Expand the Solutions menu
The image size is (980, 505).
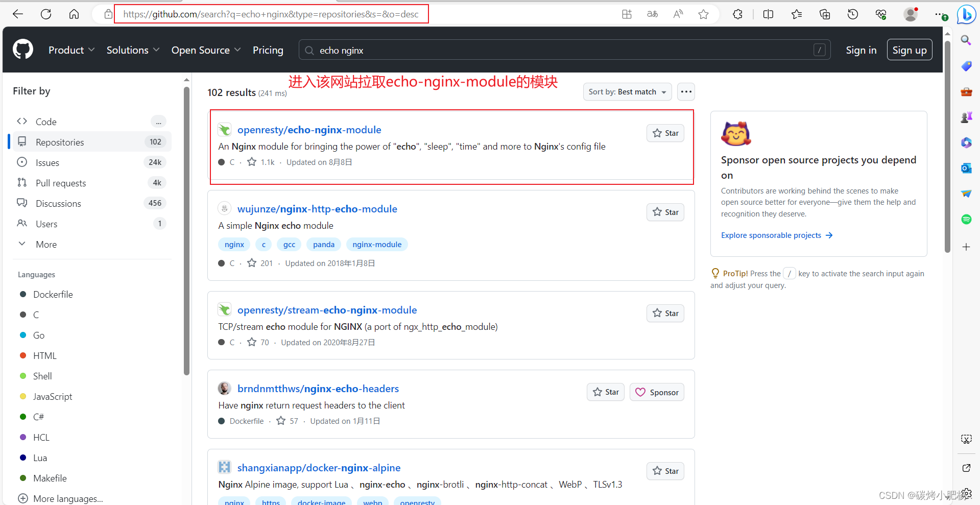pyautogui.click(x=133, y=50)
